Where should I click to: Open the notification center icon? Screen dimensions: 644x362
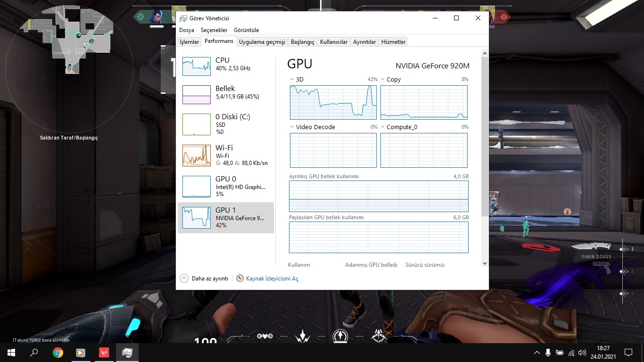(628, 352)
